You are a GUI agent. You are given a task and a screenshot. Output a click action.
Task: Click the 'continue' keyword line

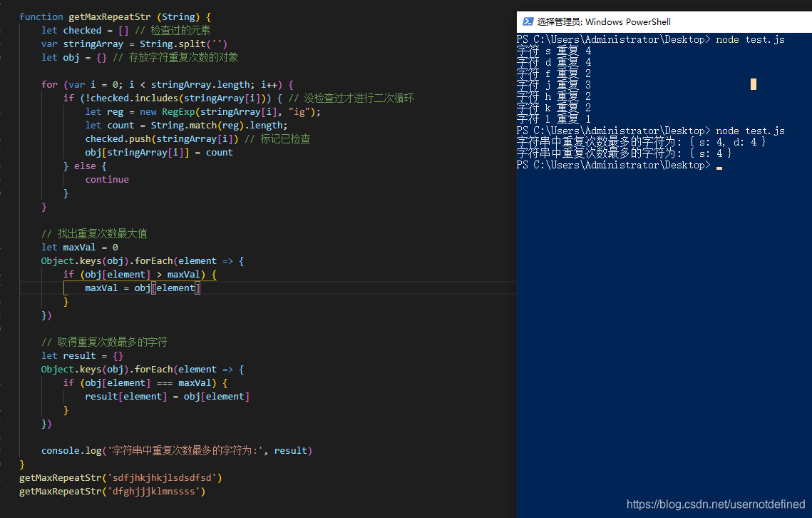[x=107, y=179]
